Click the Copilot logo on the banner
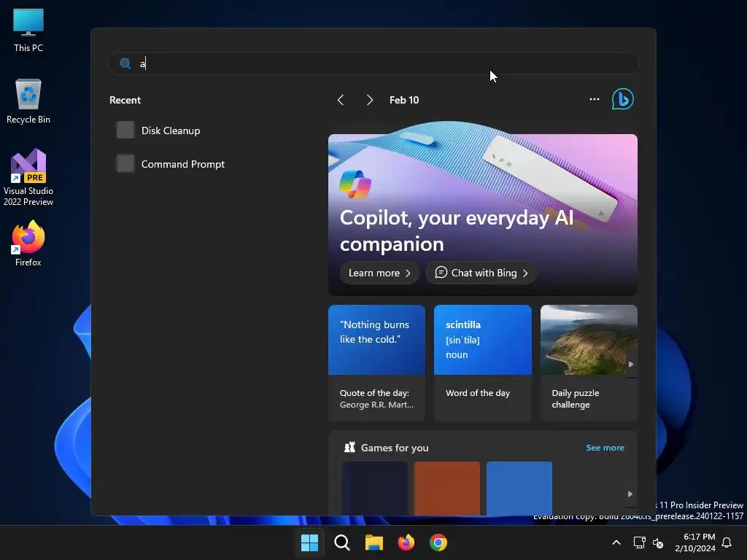Viewport: 747px width, 560px height. 355,184
